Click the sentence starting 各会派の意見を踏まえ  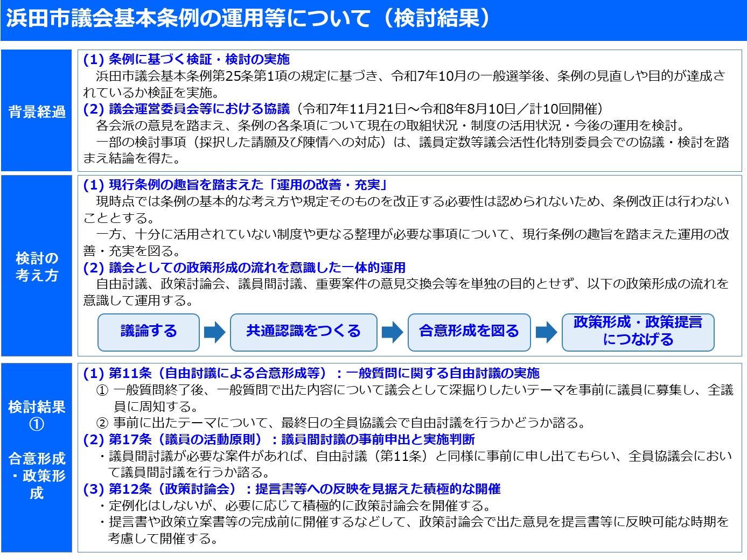[x=391, y=125]
